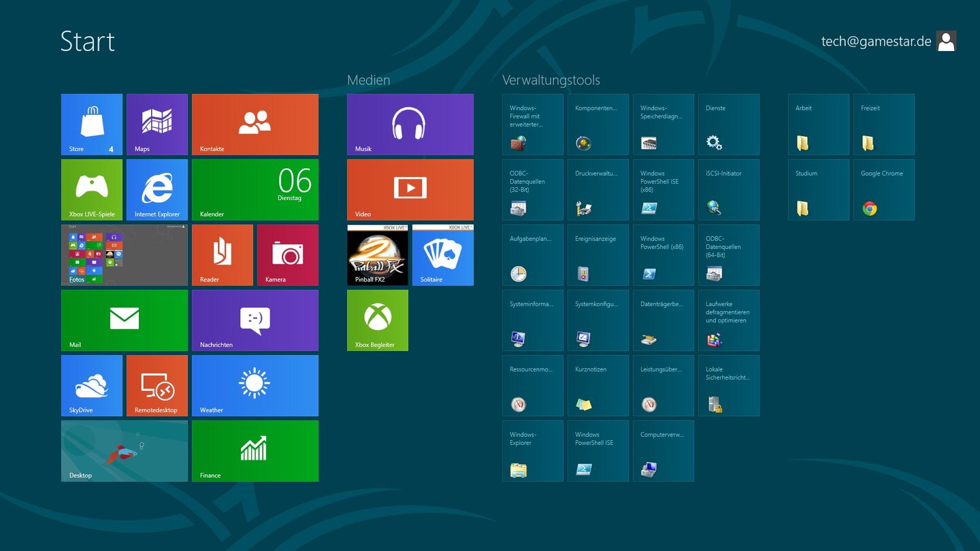This screenshot has width=980, height=551.
Task: Open the Freizeit folder tile
Action: coord(884,124)
